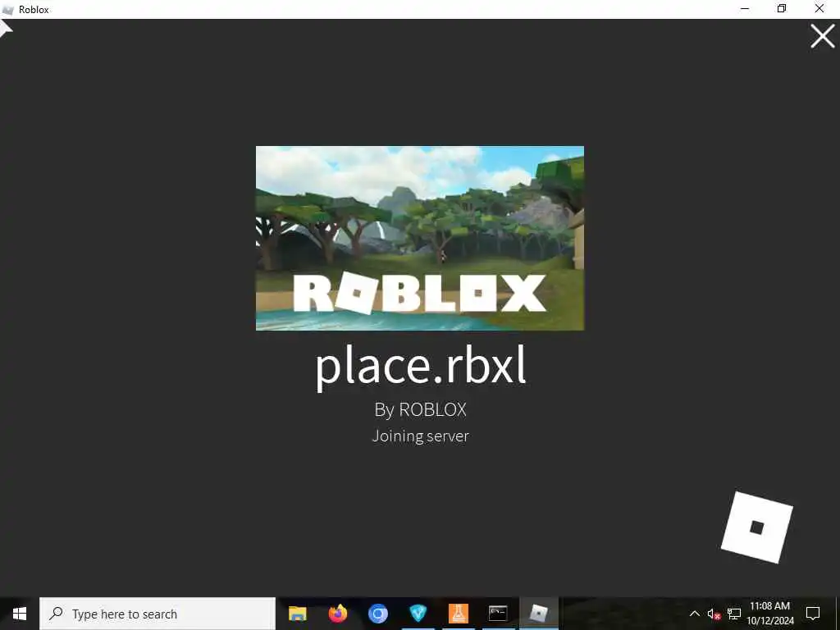Open the blue shield app on taskbar
Viewport: 840px width, 630px height.
point(418,614)
